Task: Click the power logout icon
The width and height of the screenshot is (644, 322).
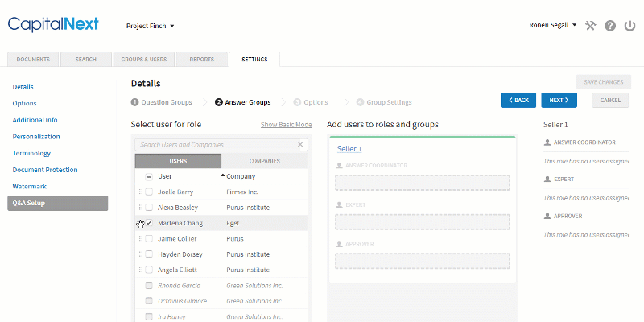Action: [630, 26]
